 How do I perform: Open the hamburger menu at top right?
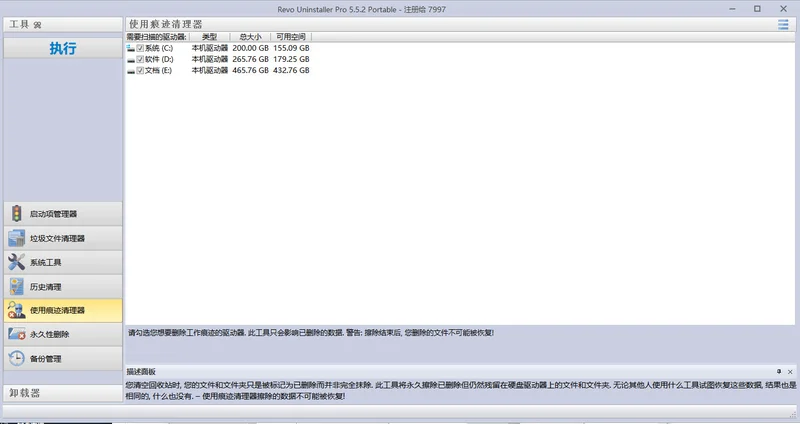pos(783,24)
